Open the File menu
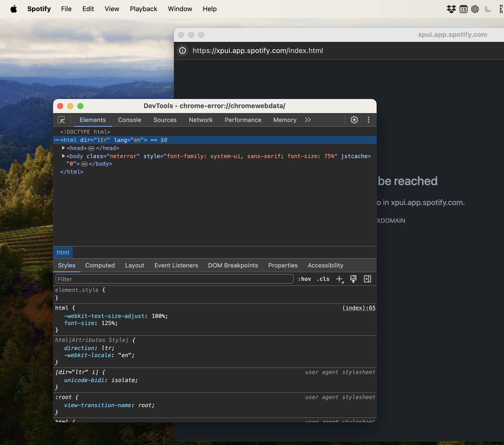 (x=66, y=9)
